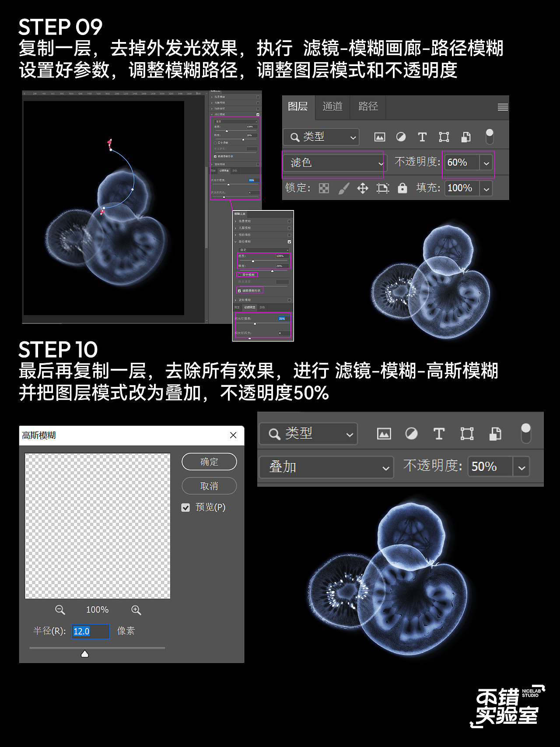
Task: Click the checkered preview area in 高斯模糊 dialog
Action: coord(98,526)
